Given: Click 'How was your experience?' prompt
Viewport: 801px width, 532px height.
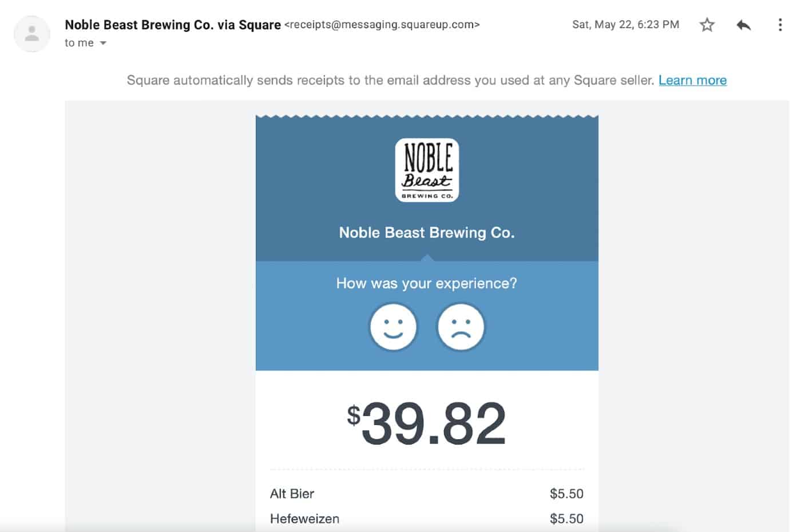Looking at the screenshot, I should tap(427, 283).
